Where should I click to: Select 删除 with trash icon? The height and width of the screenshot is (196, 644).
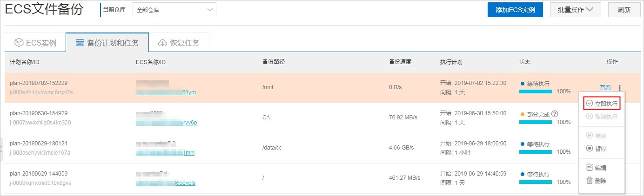coord(597,181)
